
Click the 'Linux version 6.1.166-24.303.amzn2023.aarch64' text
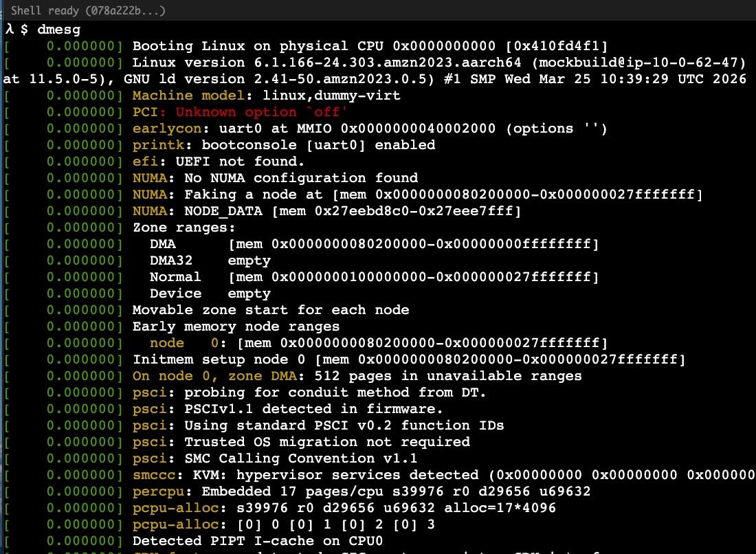click(x=327, y=63)
